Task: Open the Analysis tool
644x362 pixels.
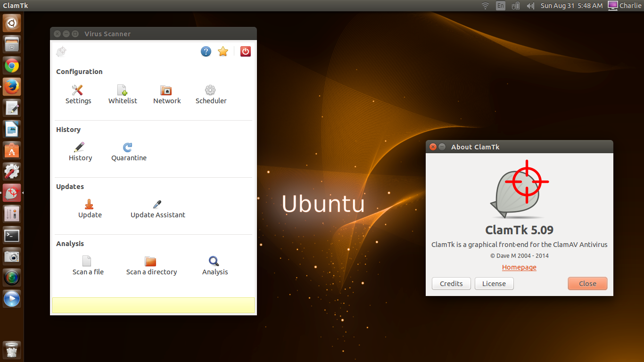Action: [215, 266]
